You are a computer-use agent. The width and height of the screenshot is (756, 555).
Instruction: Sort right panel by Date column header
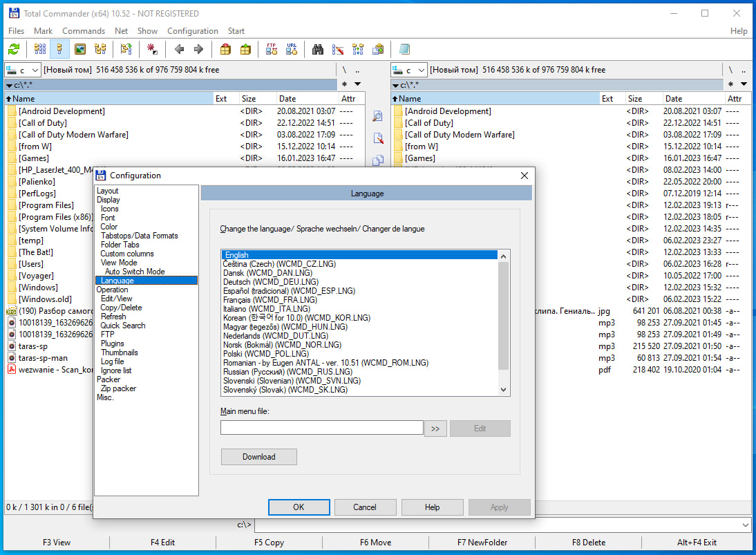[693, 99]
